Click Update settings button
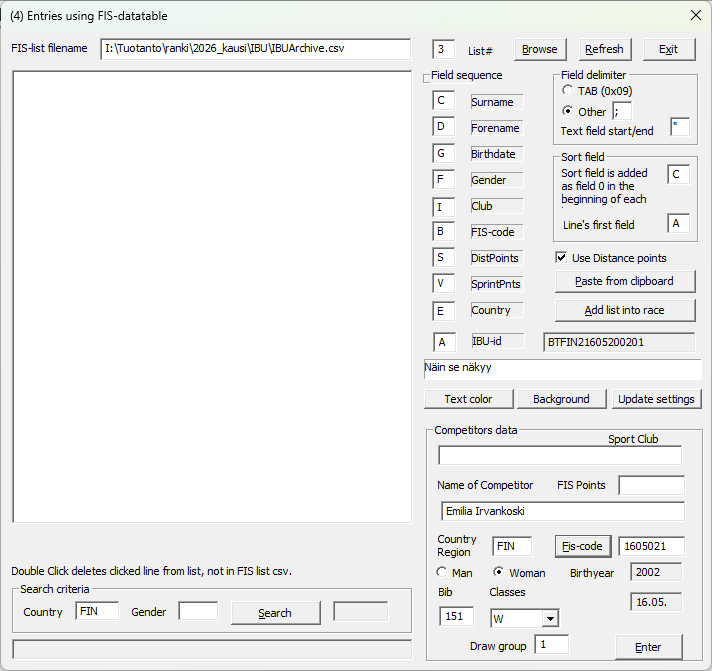 pos(656,399)
